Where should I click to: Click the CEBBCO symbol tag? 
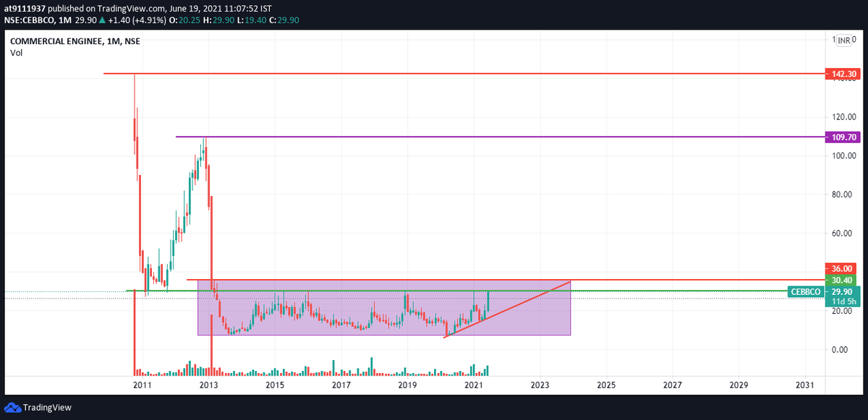[x=806, y=291]
